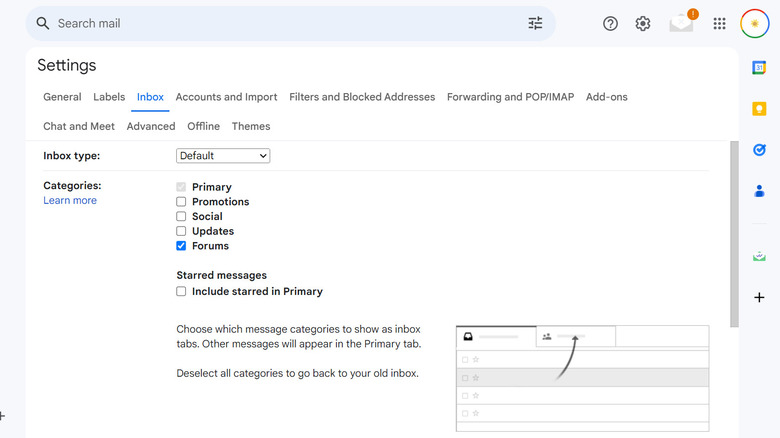This screenshot has width=780, height=438.
Task: Enable the Promotions category checkbox
Action: coord(181,202)
